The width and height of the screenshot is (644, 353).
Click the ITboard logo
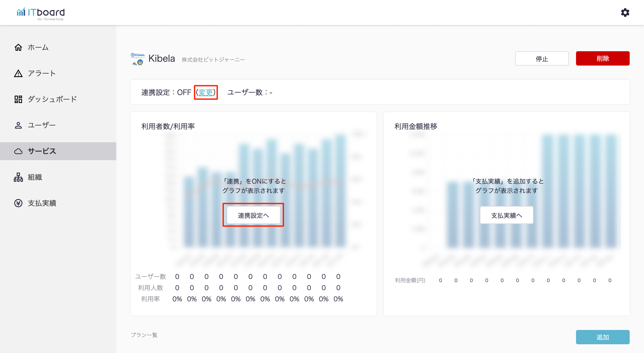pos(41,13)
